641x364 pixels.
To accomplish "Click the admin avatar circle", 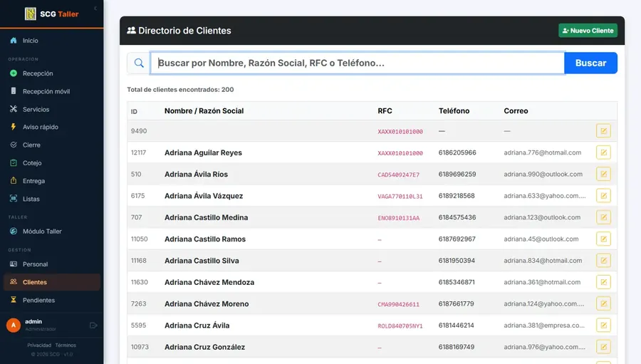I will coord(14,325).
